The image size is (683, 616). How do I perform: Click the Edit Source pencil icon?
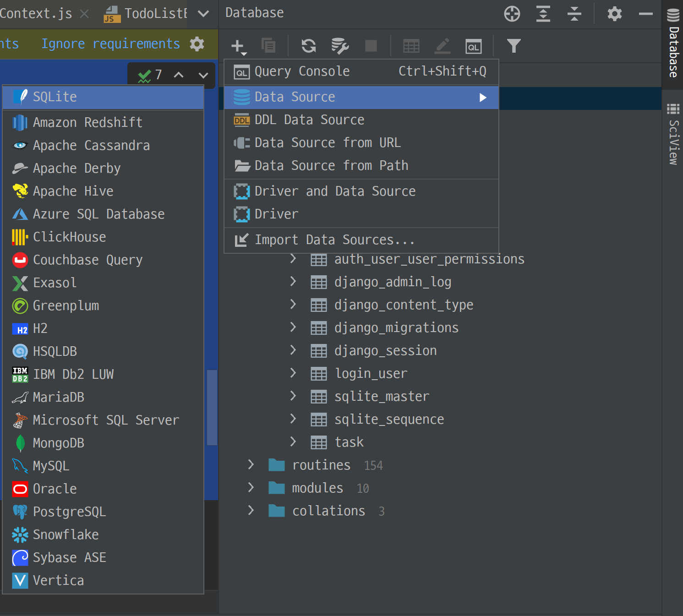(x=442, y=46)
